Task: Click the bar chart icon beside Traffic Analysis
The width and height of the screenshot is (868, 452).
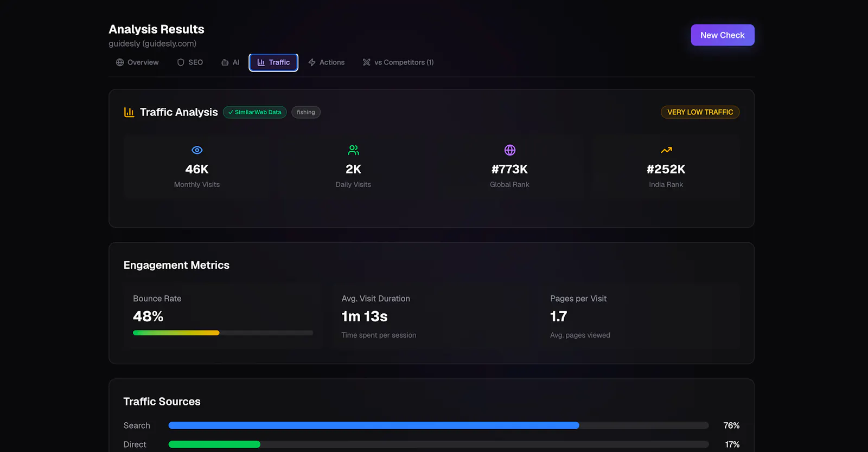Action: [x=129, y=112]
